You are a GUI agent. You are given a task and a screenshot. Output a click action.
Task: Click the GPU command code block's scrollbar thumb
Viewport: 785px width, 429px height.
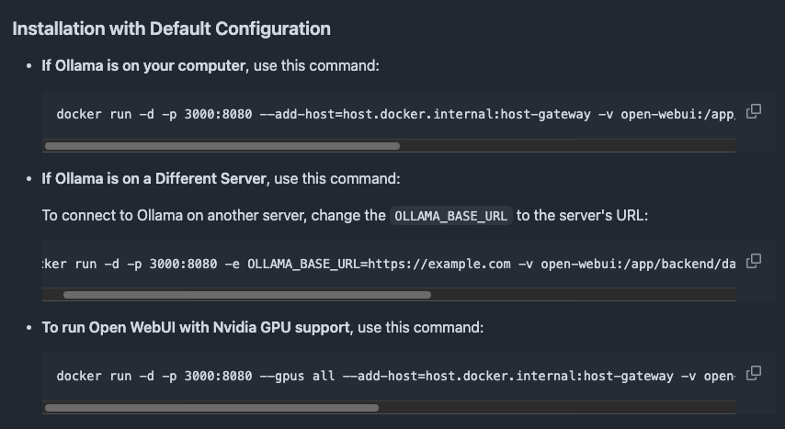pos(212,408)
